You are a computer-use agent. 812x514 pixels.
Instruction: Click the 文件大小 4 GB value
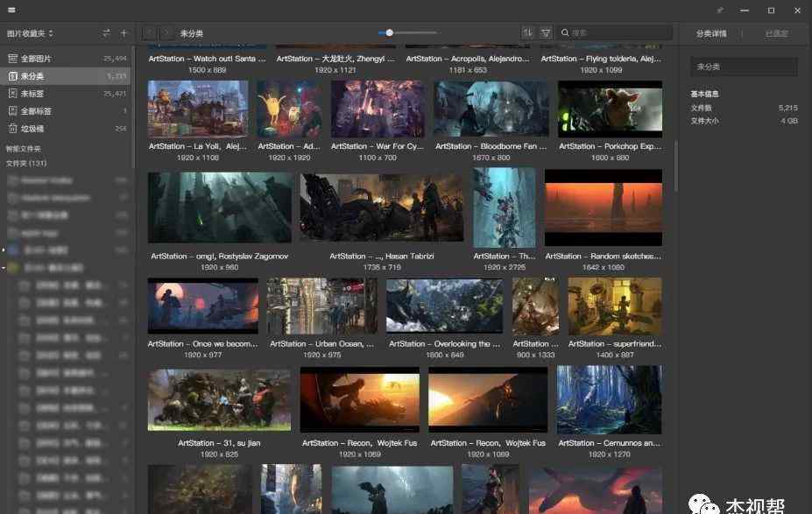click(x=789, y=121)
